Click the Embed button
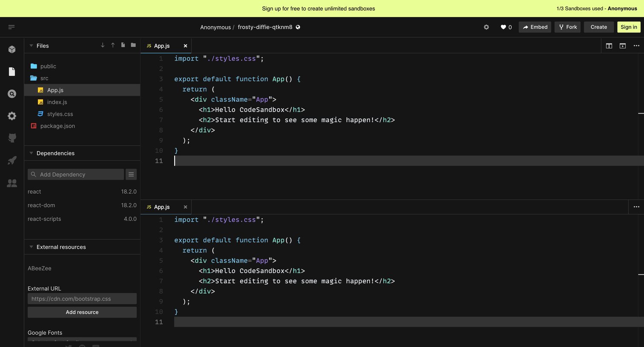The image size is (644, 347). [x=535, y=27]
